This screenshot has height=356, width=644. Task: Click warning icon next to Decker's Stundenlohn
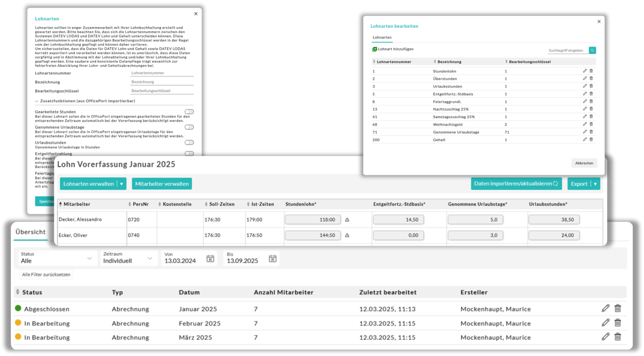(x=347, y=220)
